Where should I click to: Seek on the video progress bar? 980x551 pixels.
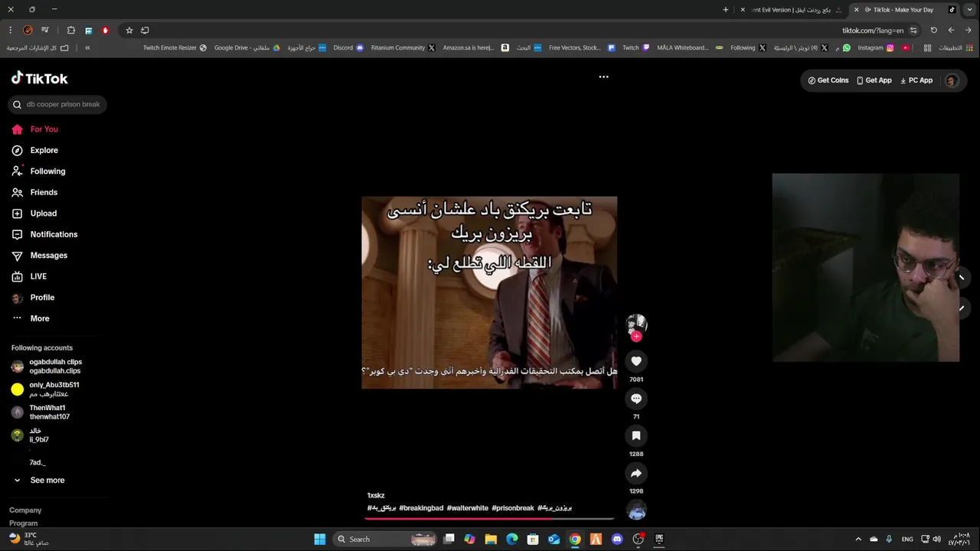click(489, 518)
